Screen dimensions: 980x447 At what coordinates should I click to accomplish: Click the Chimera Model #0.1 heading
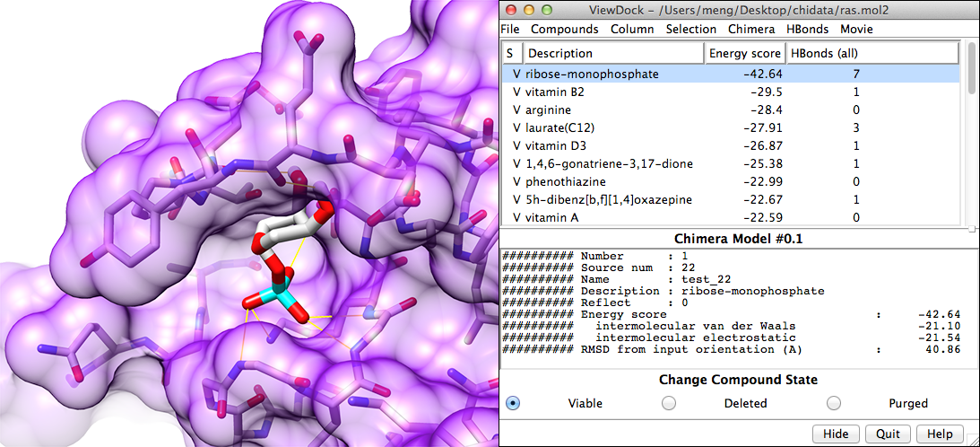click(738, 239)
